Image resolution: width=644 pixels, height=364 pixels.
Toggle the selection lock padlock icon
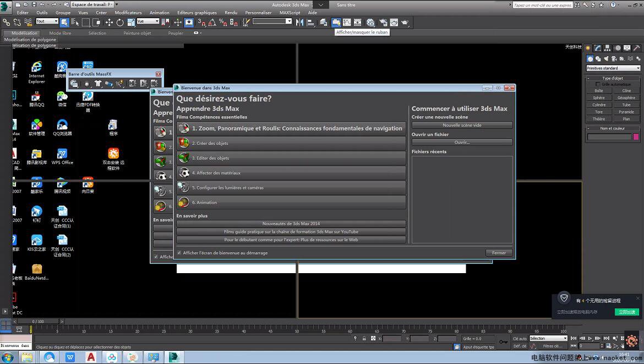[x=364, y=339]
